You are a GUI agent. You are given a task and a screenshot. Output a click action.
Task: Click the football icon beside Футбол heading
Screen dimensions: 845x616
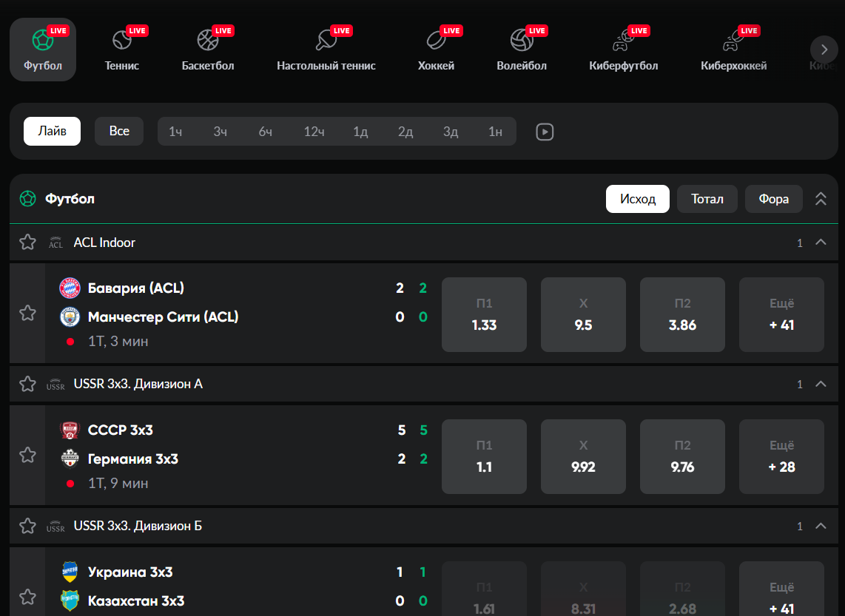[x=27, y=199]
